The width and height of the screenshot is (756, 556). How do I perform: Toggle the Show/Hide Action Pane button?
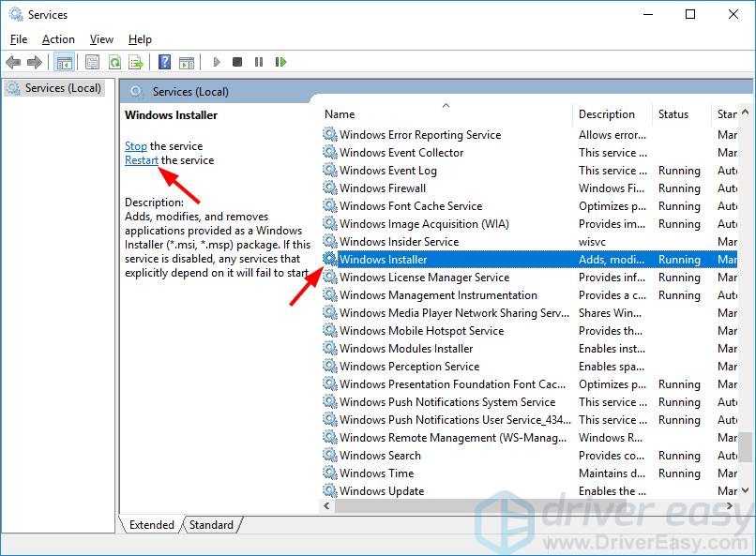(x=188, y=62)
